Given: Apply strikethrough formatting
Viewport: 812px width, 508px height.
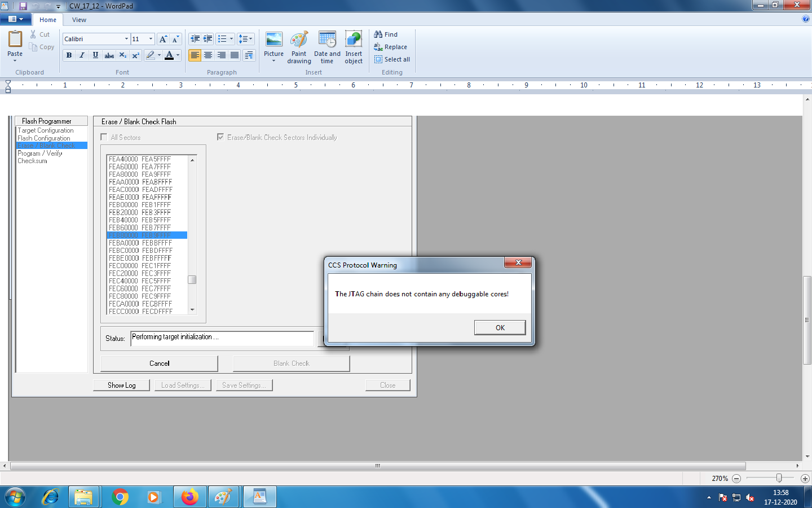Looking at the screenshot, I should (109, 55).
